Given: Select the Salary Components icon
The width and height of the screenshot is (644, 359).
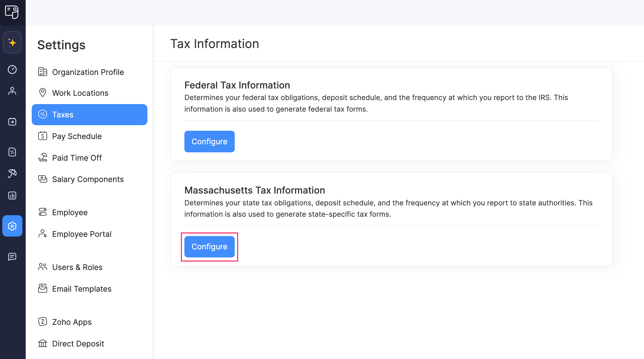Looking at the screenshot, I should click(43, 179).
